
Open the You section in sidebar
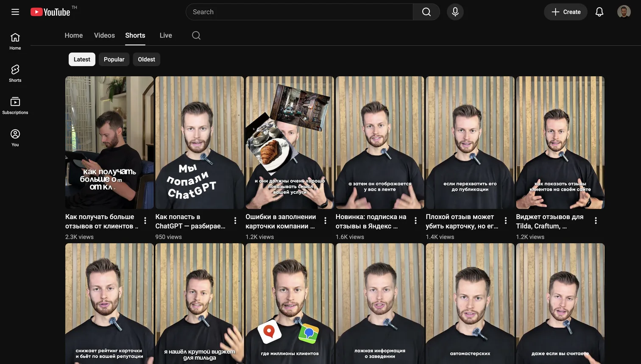click(x=15, y=138)
